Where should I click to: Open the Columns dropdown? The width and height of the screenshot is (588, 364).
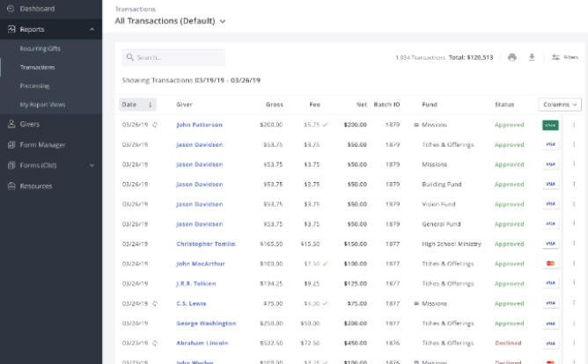coord(560,105)
